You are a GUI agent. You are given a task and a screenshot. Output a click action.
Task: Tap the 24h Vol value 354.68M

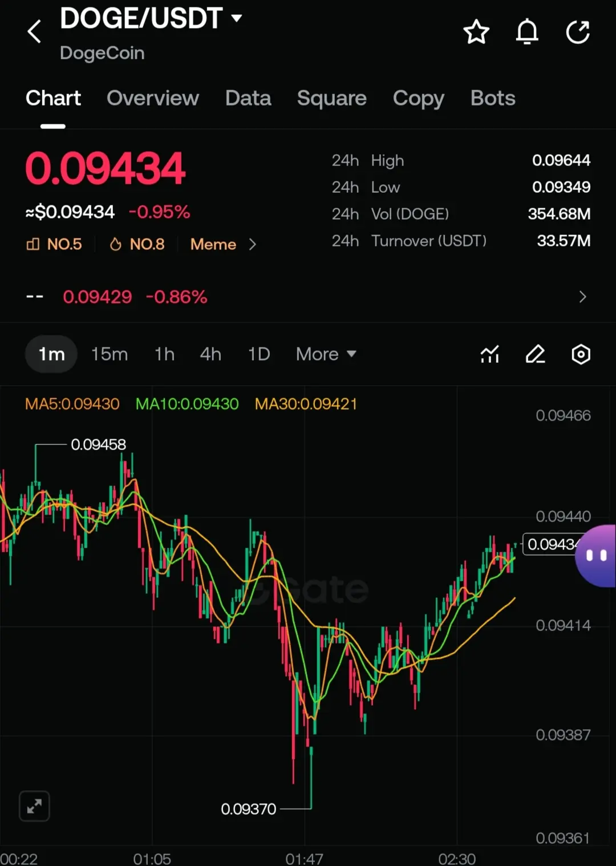click(x=559, y=214)
